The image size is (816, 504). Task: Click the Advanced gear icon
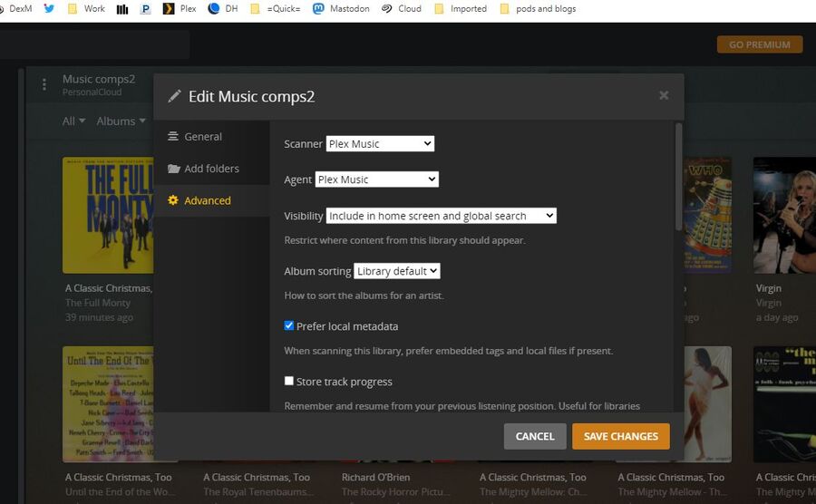click(173, 200)
